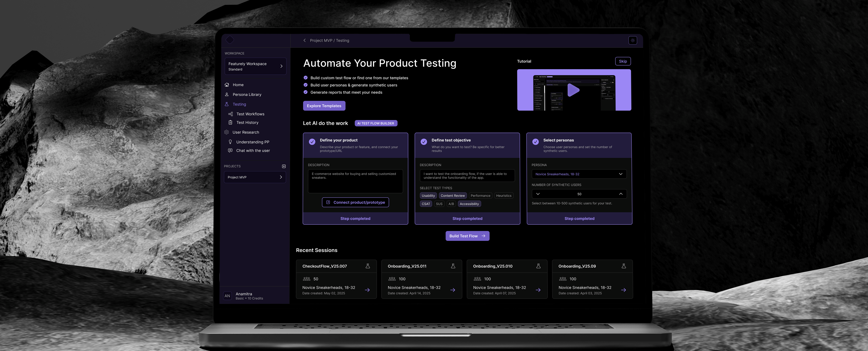Screen dimensions: 868x351
Task: Open the Persona dropdown Novice Sneakerheads
Action: pos(579,174)
